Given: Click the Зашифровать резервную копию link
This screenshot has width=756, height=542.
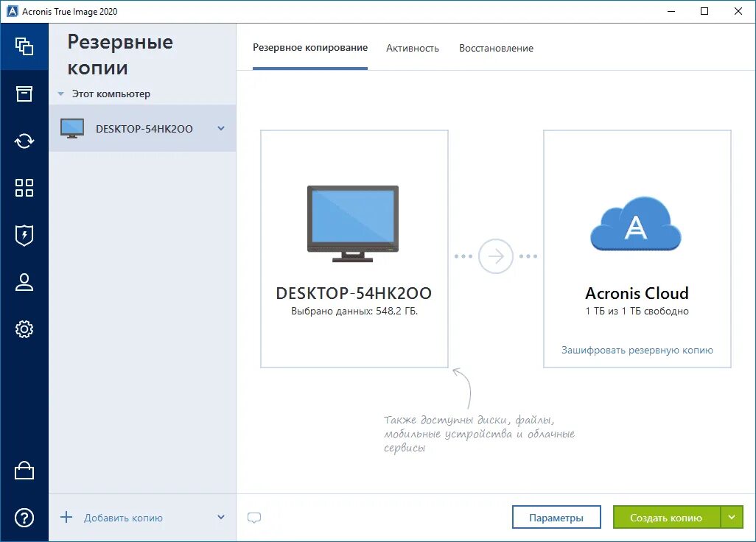Looking at the screenshot, I should coord(637,350).
